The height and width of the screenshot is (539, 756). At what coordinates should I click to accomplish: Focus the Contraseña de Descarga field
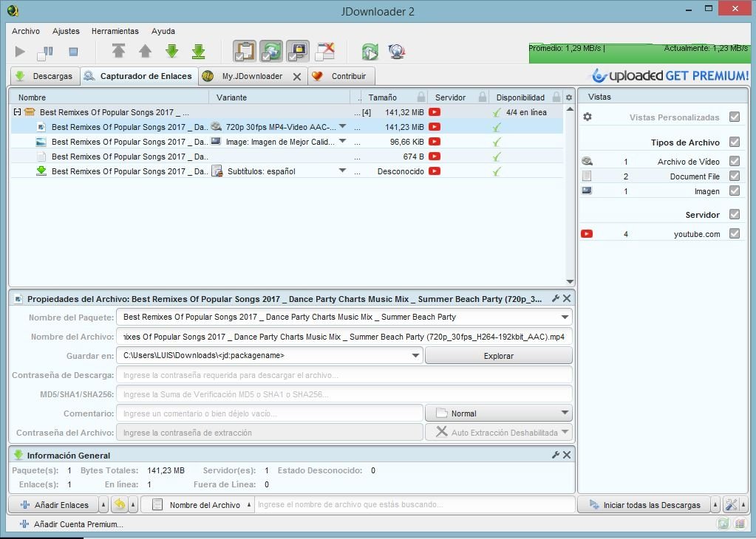point(344,375)
